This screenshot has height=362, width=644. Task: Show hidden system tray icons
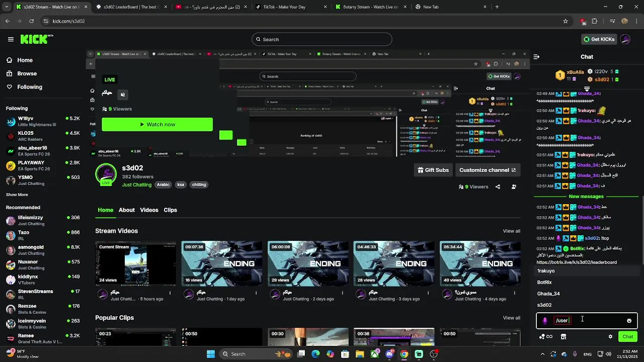pos(542,354)
